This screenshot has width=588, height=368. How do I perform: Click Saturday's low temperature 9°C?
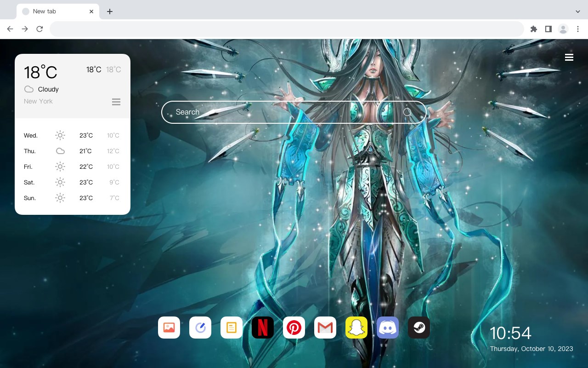tap(114, 182)
